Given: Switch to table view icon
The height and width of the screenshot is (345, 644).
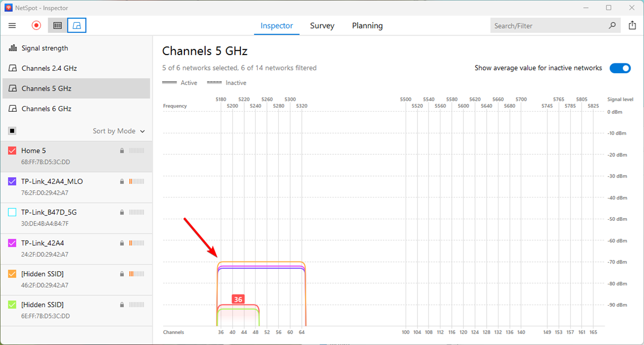Looking at the screenshot, I should point(57,25).
